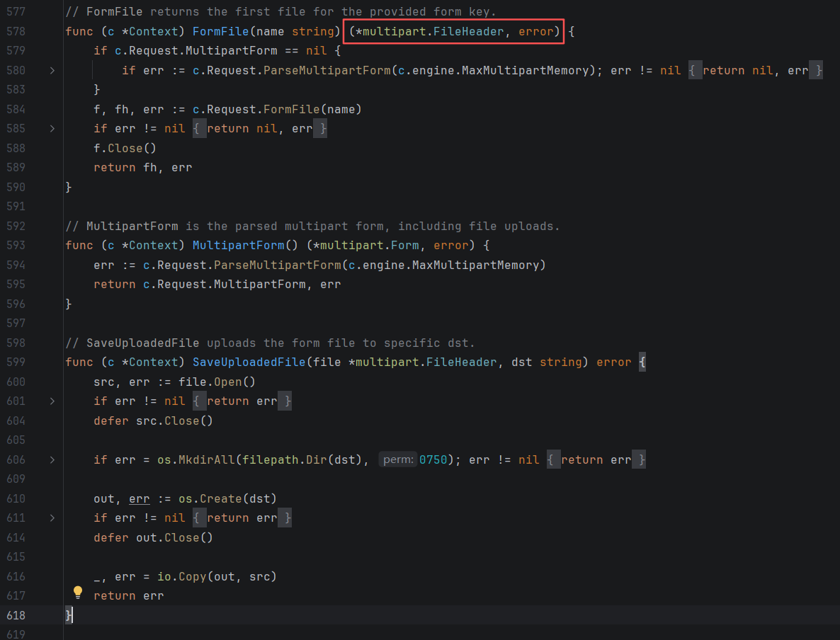Click folded return placeholder after ParseMultipartForm call
The image size is (840, 640).
(755, 70)
